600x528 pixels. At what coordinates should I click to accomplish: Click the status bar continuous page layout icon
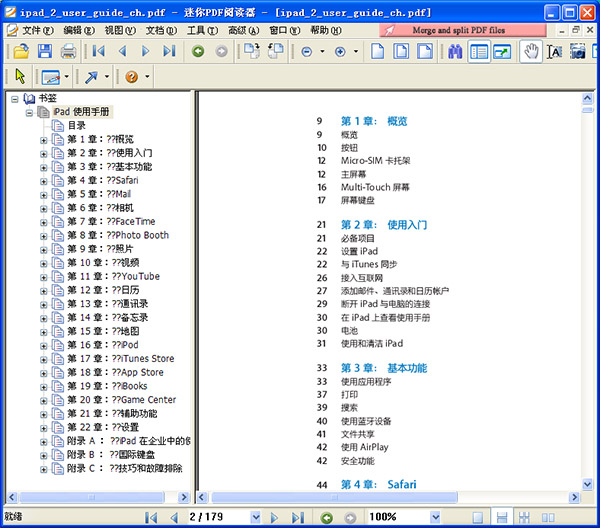501,518
